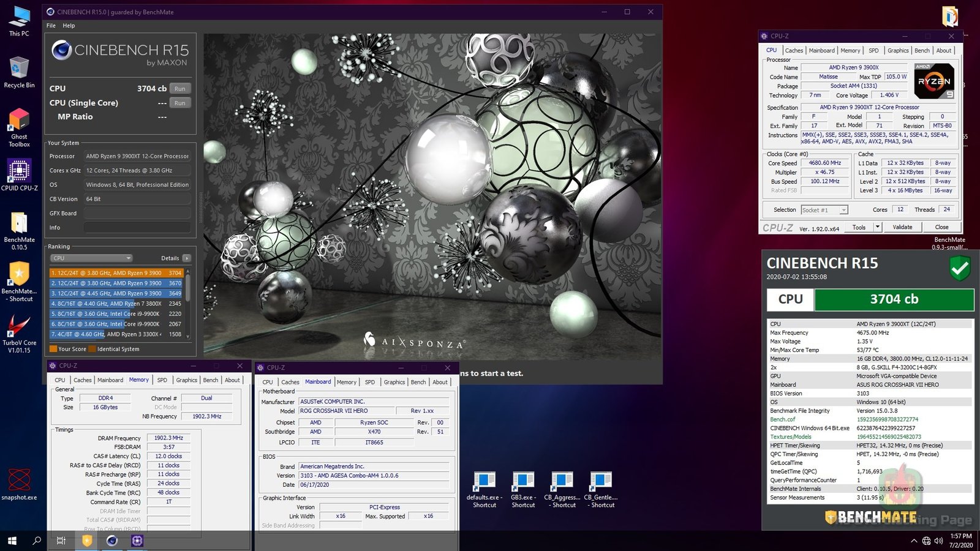Open CPUID CPU-Z desktop shortcut
Screen dimensions: 980x551
point(19,172)
